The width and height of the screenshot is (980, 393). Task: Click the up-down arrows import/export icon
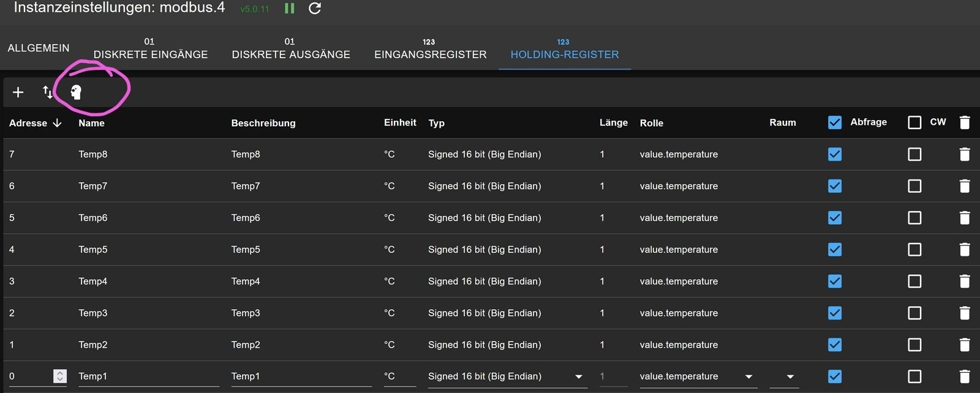click(x=48, y=92)
